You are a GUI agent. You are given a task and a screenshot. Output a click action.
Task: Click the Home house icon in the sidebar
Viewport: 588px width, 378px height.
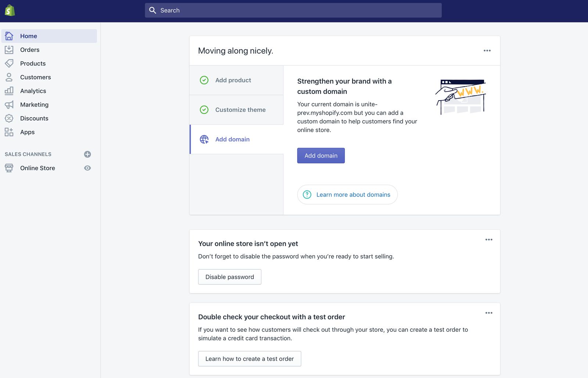(x=9, y=36)
